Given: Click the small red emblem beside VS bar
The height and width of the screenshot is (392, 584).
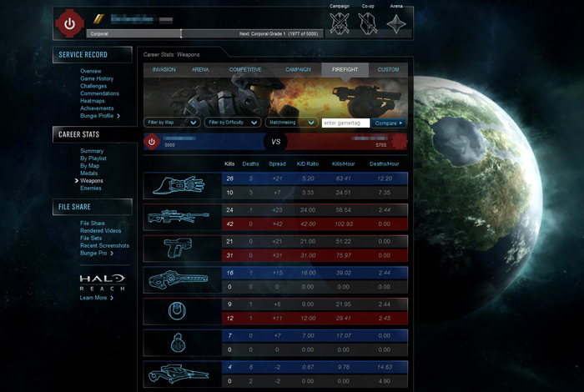Looking at the screenshot, I should (x=152, y=141).
